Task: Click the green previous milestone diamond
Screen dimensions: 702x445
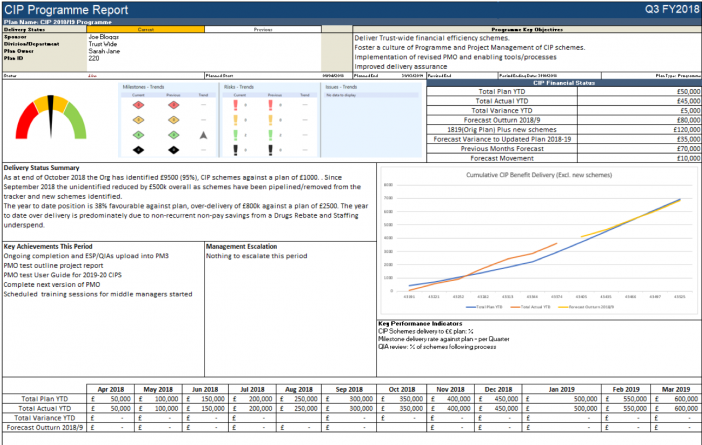Action: point(174,135)
